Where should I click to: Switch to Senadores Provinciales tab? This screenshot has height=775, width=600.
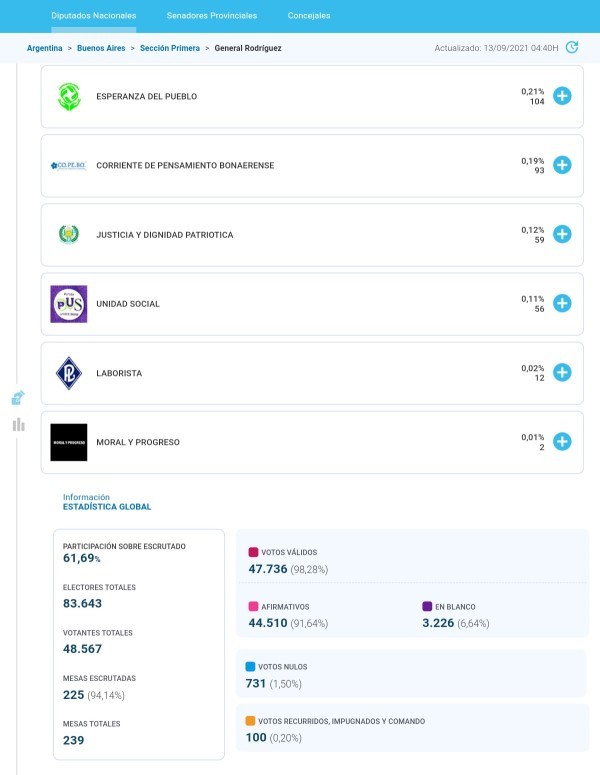[x=212, y=16]
